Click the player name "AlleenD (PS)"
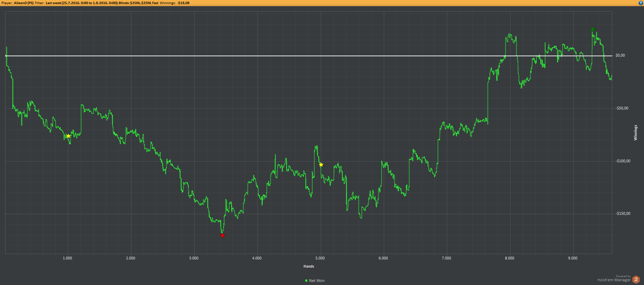Image resolution: width=644 pixels, height=285 pixels. tap(24, 3)
